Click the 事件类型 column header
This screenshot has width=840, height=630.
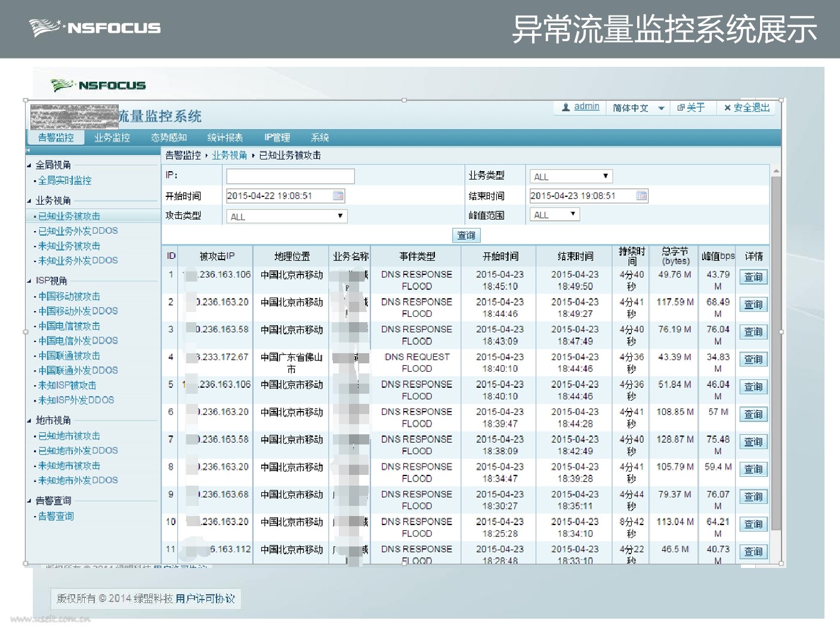pos(417,256)
